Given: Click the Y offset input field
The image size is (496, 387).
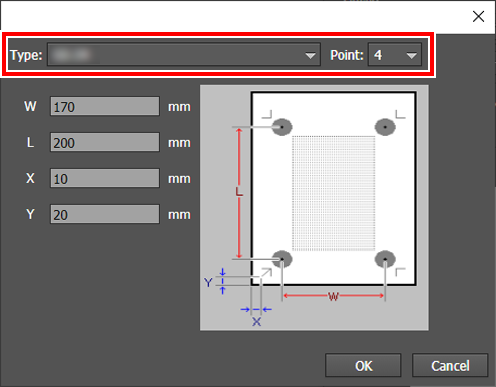Looking at the screenshot, I should 105,214.
